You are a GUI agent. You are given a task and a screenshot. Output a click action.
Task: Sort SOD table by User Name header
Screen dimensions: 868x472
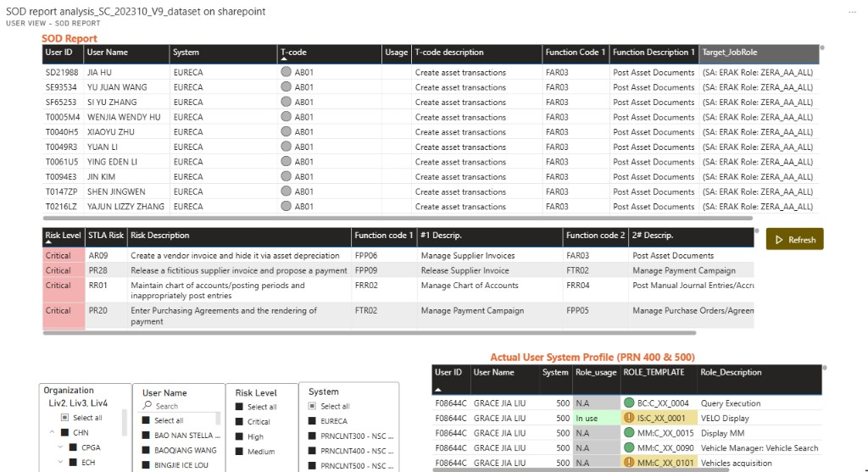click(126, 53)
